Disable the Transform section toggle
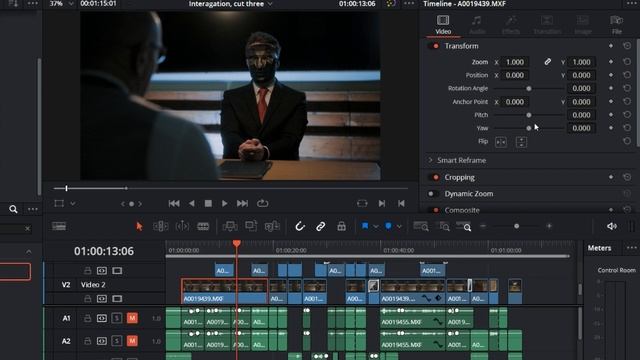Viewport: 640px width, 360px height. [x=434, y=46]
